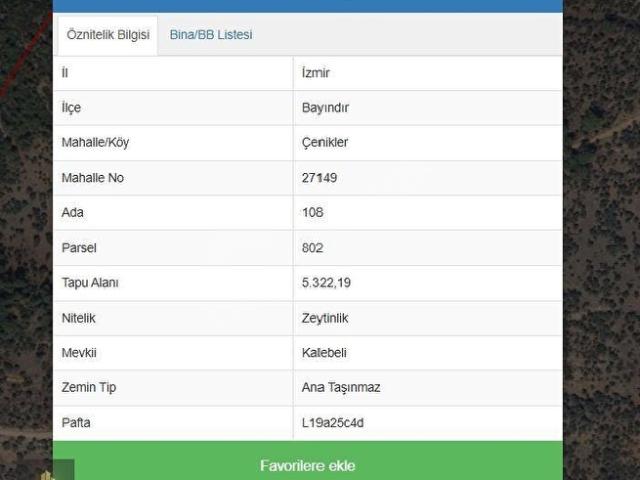This screenshot has height=480, width=640.
Task: Select the Nitelik value Zeytinlik
Action: (x=325, y=318)
